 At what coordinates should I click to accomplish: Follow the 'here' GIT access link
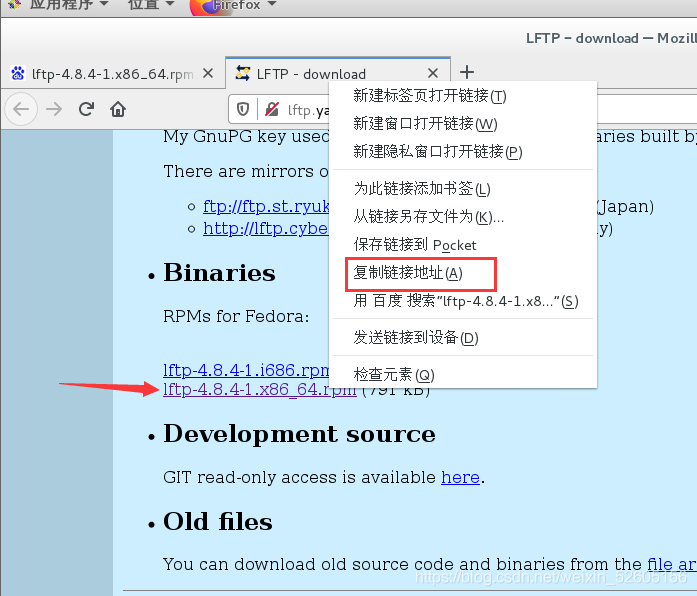point(460,477)
